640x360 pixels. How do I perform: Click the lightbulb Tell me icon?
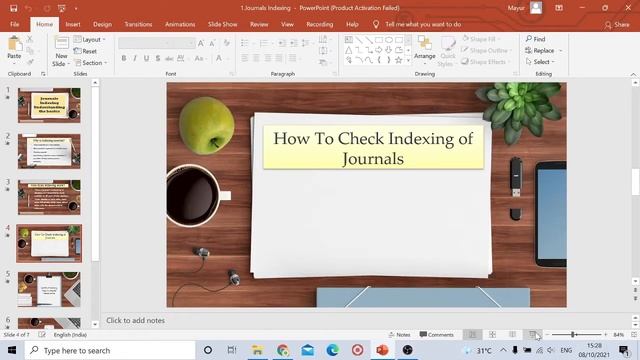point(376,24)
